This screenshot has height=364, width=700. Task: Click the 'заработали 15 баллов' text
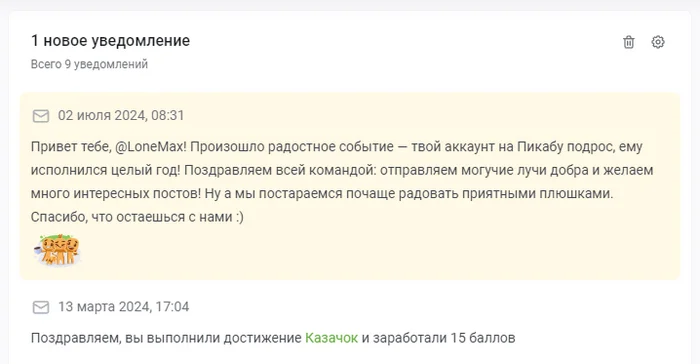(x=444, y=338)
